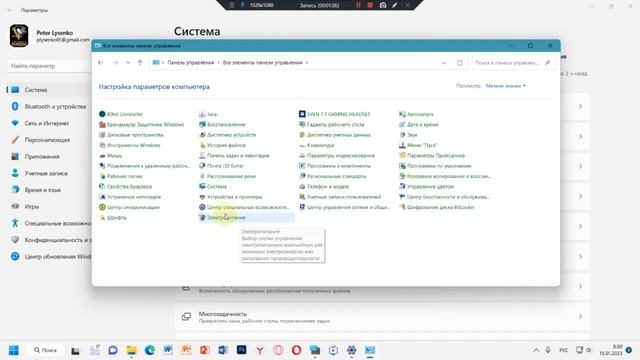Stop the screen recording
Screen dimensions: 640x360
click(x=370, y=5)
